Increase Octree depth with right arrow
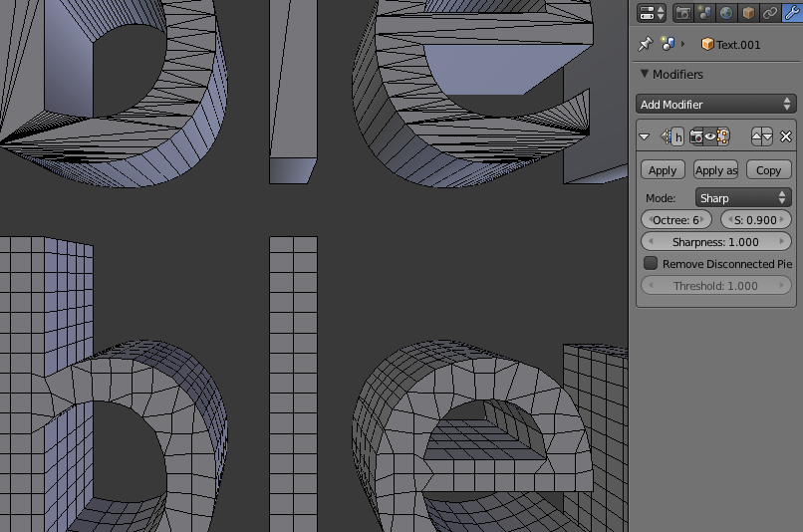This screenshot has height=532, width=803. coord(702,219)
